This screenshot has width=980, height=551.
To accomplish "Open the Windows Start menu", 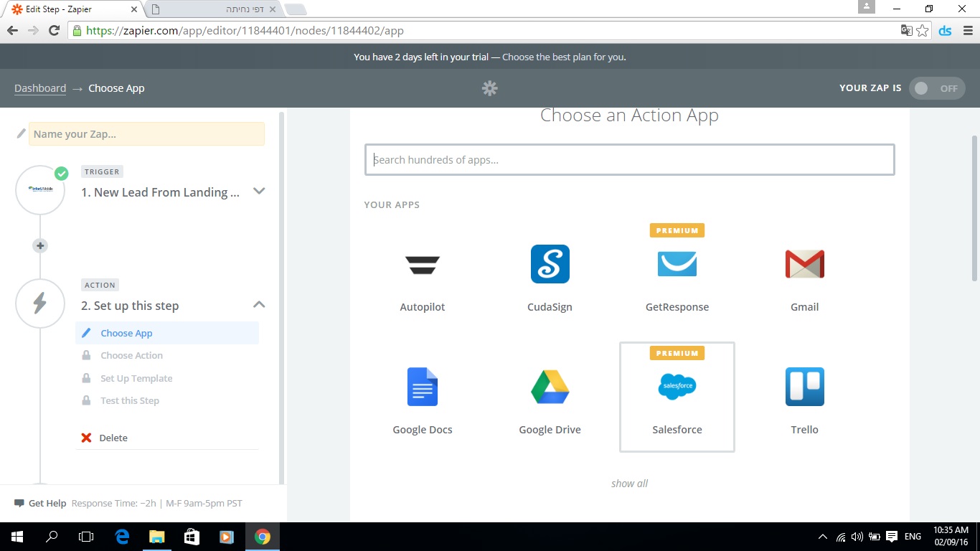I will click(x=17, y=537).
